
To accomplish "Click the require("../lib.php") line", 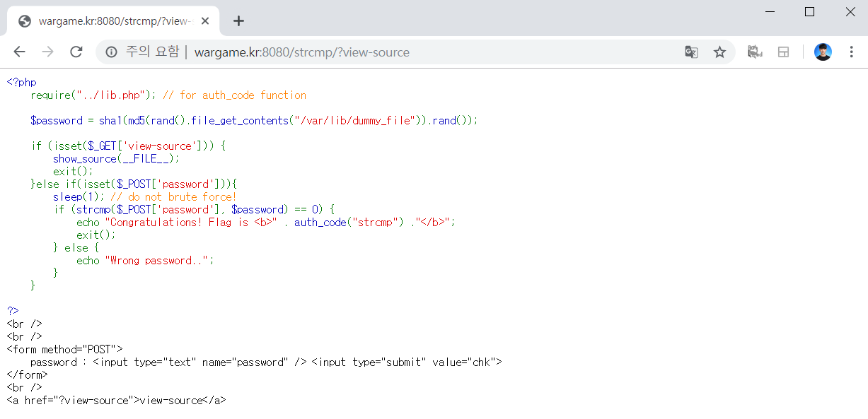I will click(x=168, y=95).
